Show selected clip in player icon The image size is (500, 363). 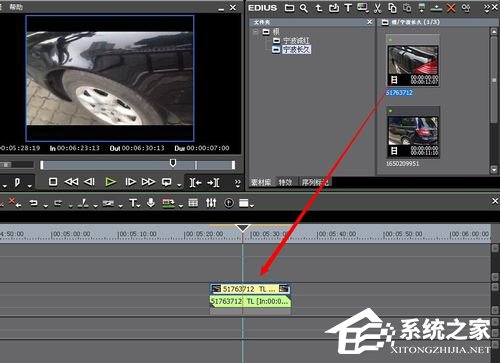coord(422,8)
